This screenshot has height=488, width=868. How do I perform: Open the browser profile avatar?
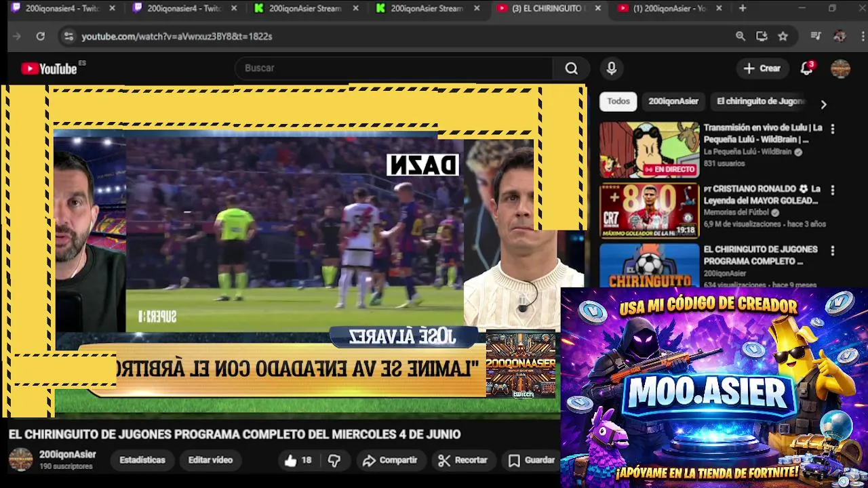(840, 37)
